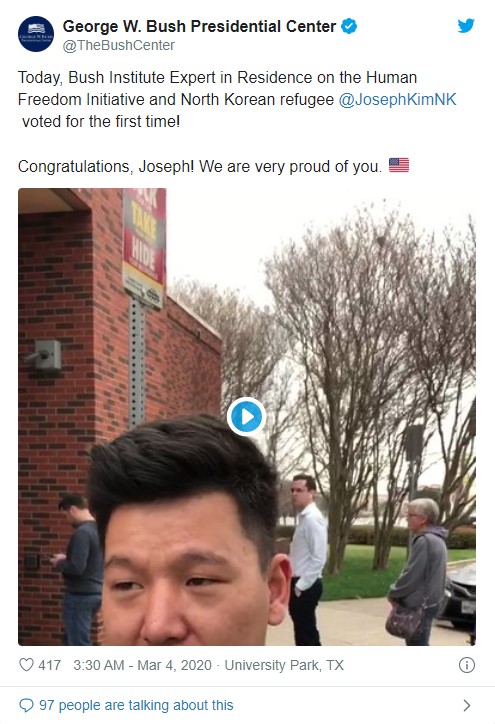Like the tweet with the heart icon
Image resolution: width=495 pixels, height=724 pixels.
pos(26,665)
